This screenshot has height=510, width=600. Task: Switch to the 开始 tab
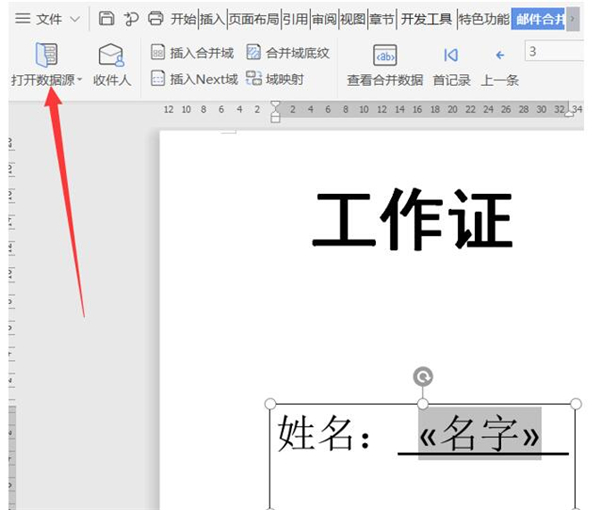coord(183,19)
